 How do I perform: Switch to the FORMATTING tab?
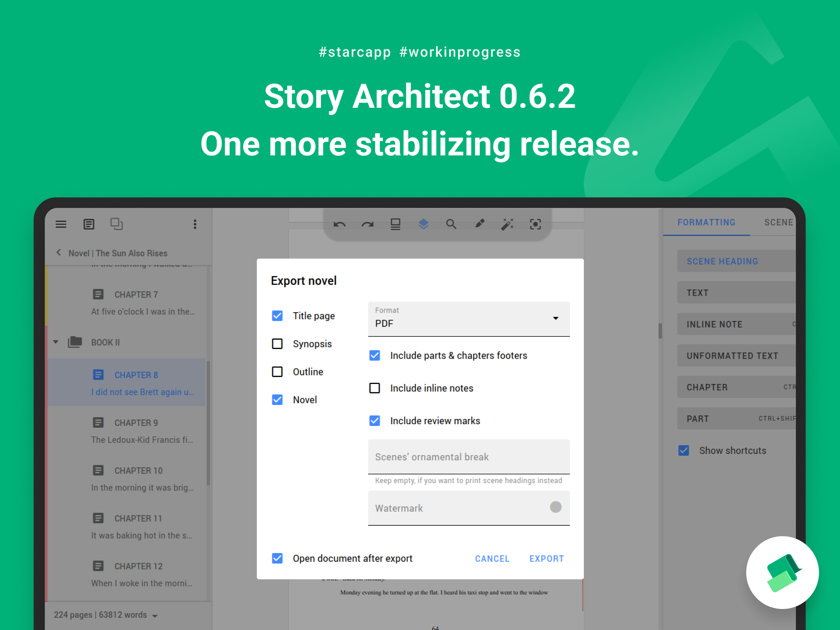pyautogui.click(x=706, y=223)
